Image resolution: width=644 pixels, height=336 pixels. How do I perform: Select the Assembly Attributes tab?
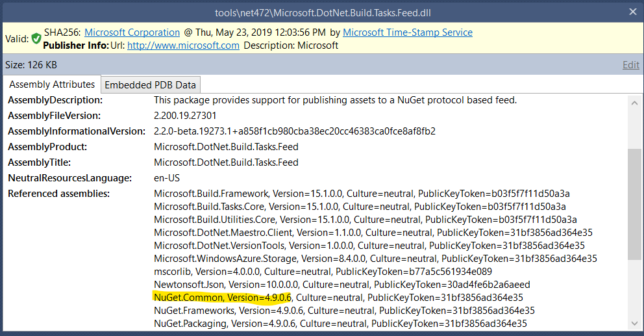point(52,84)
